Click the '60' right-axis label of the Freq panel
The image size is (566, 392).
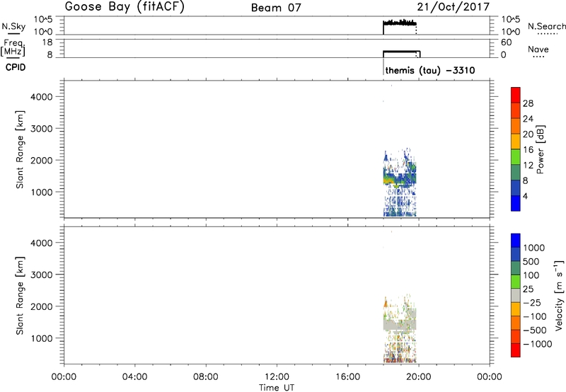[x=507, y=42]
